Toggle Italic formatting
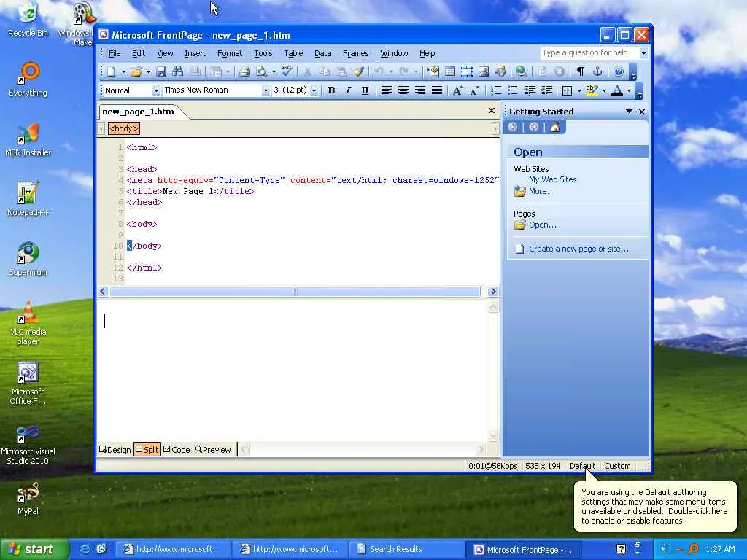 coord(348,90)
